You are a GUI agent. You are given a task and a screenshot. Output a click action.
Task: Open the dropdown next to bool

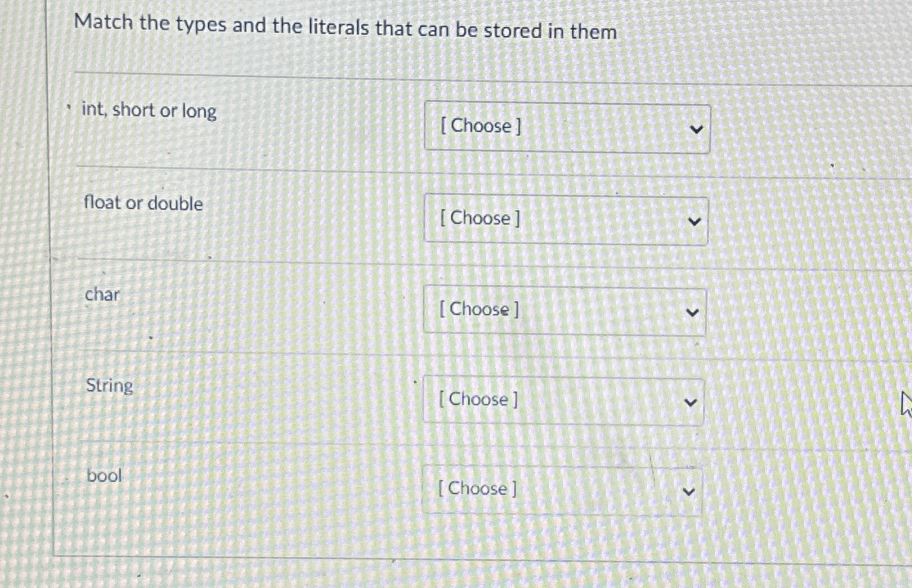click(x=561, y=490)
